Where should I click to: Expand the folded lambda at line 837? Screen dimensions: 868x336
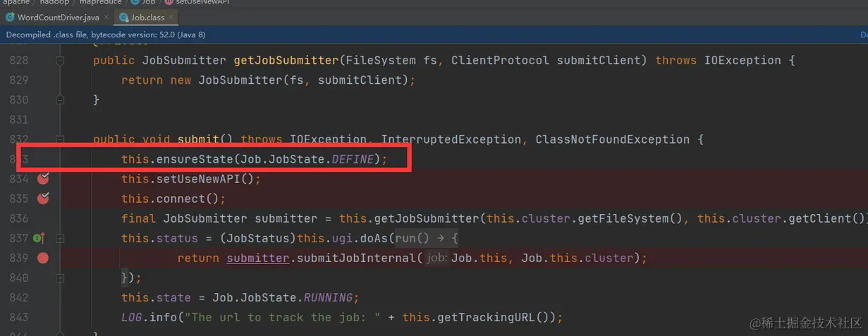(60, 238)
